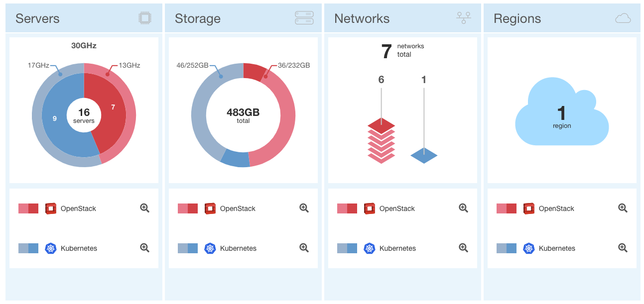This screenshot has height=304, width=644.
Task: Open magnifier for OpenStack in Networks panel
Action: (x=463, y=208)
